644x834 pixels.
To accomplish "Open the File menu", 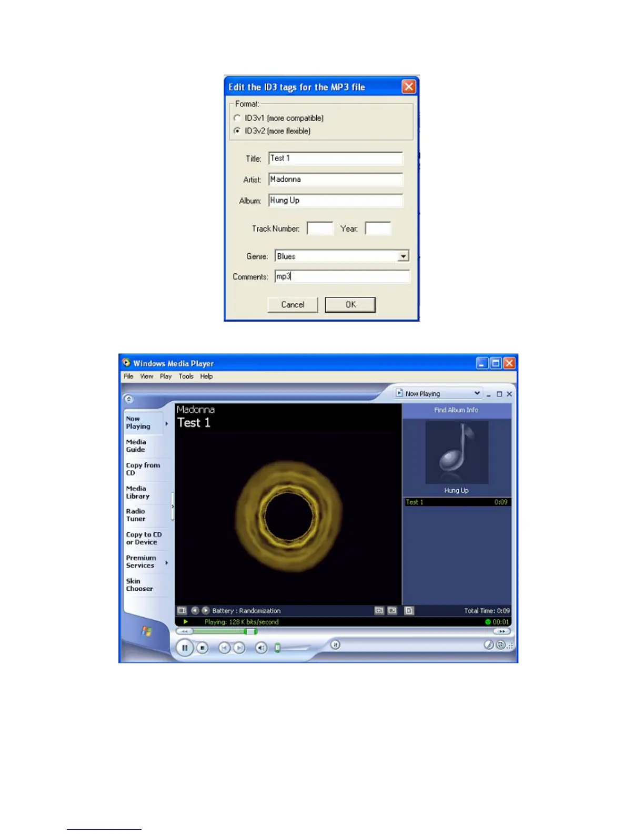I will [x=128, y=376].
